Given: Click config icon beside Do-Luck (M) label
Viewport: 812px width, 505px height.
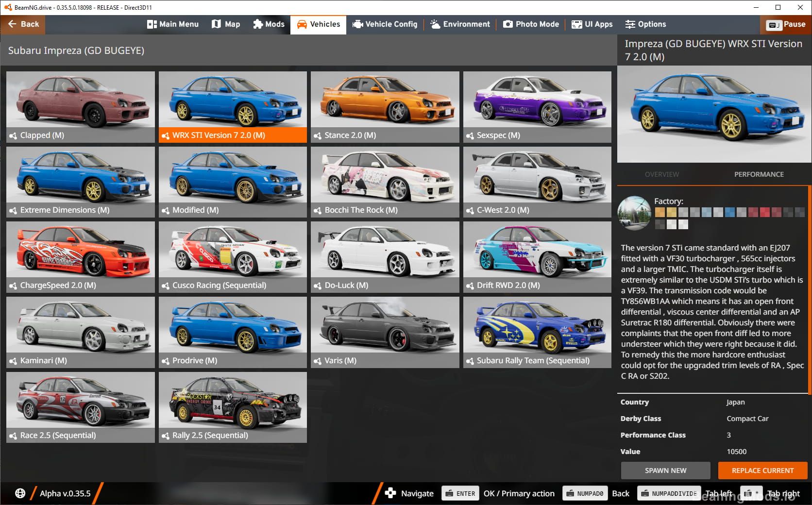Looking at the screenshot, I should (x=318, y=286).
